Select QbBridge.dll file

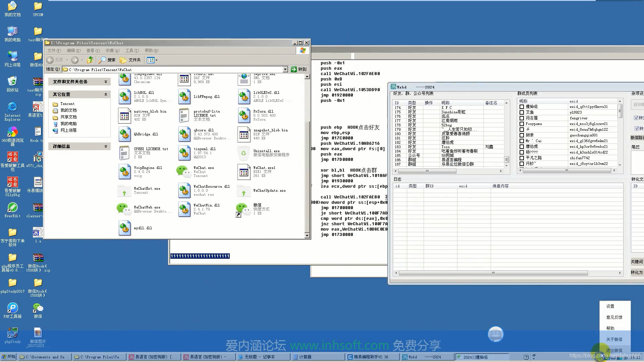124,134
